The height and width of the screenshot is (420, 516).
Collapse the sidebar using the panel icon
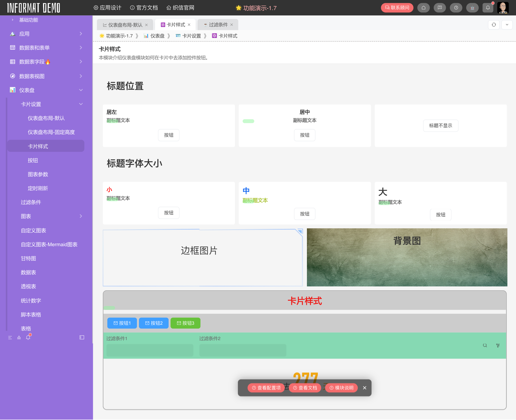(82, 337)
